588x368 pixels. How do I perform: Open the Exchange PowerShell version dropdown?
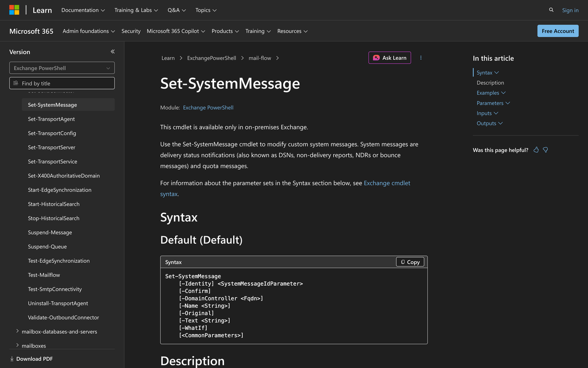click(62, 68)
